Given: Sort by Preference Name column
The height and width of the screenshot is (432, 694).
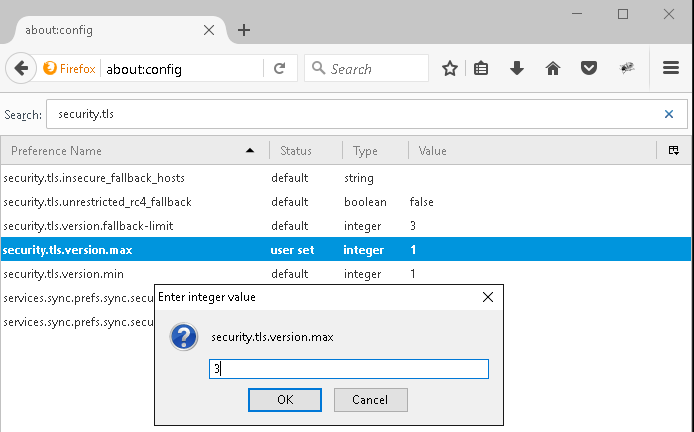Looking at the screenshot, I should pos(130,151).
